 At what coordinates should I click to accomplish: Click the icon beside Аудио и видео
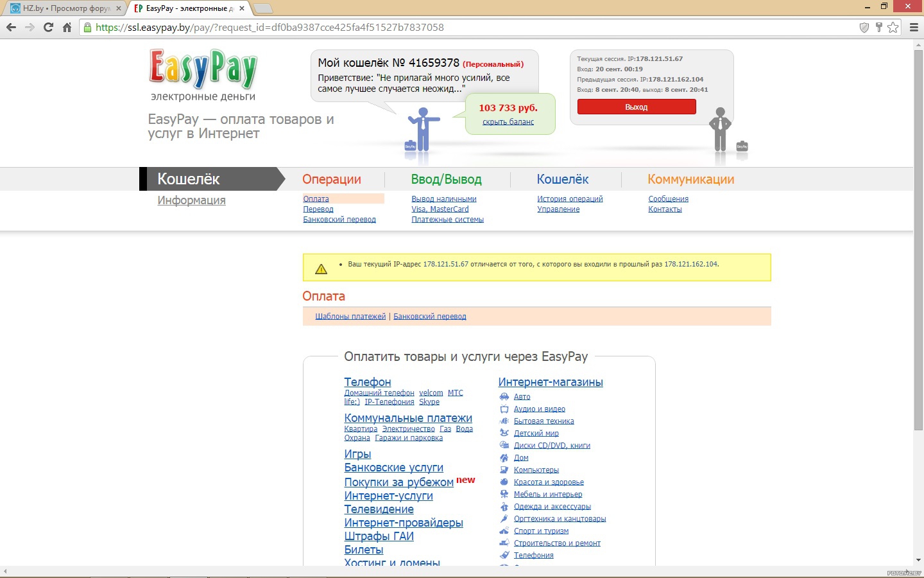point(504,409)
